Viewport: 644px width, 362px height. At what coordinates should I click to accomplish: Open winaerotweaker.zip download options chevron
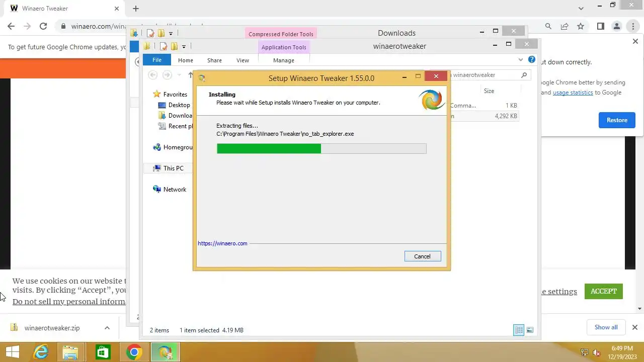click(107, 328)
